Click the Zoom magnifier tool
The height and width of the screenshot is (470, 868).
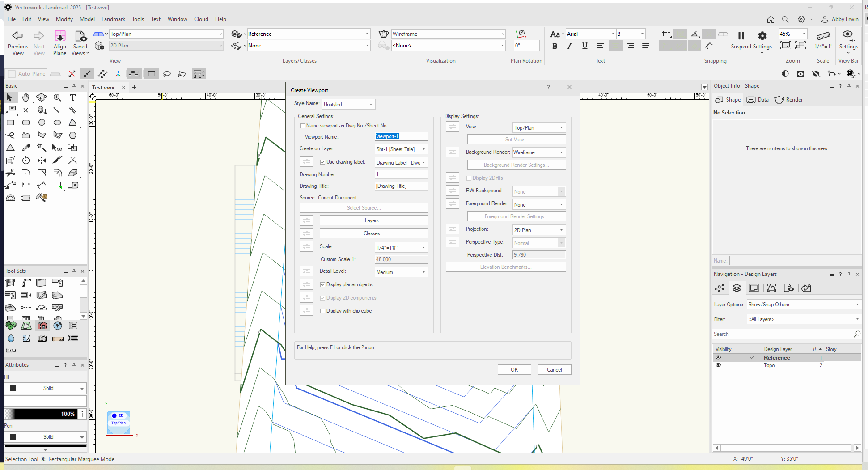pos(57,97)
